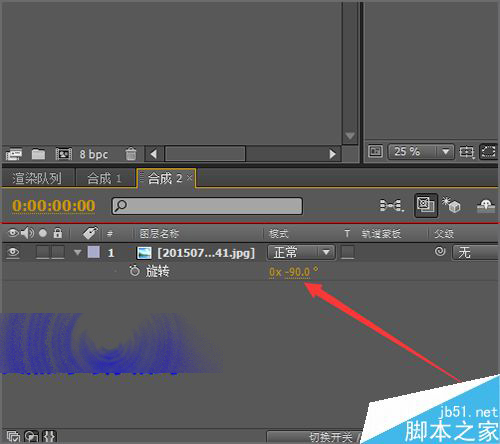This screenshot has height=444, width=500.
Task: Click the parent pick whip spiral icon
Action: tap(440, 251)
